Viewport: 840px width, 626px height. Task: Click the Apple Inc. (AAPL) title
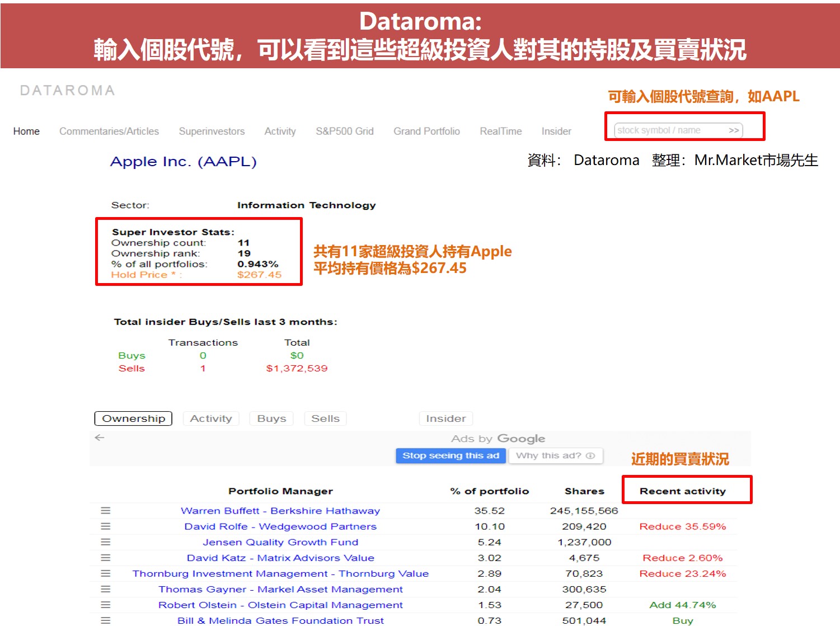183,162
